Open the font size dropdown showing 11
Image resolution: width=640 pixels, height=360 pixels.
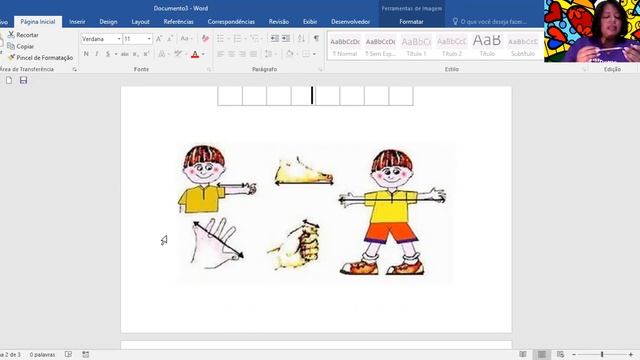click(149, 39)
